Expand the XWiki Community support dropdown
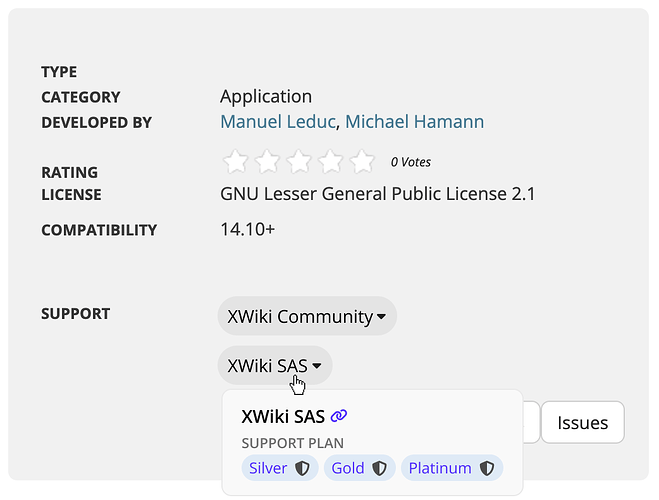 coord(307,317)
